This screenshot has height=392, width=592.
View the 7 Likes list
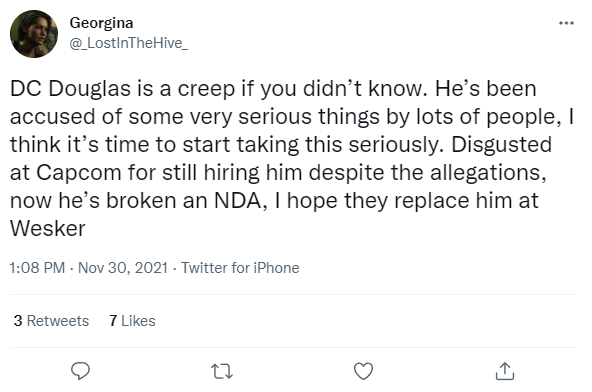click(x=132, y=321)
